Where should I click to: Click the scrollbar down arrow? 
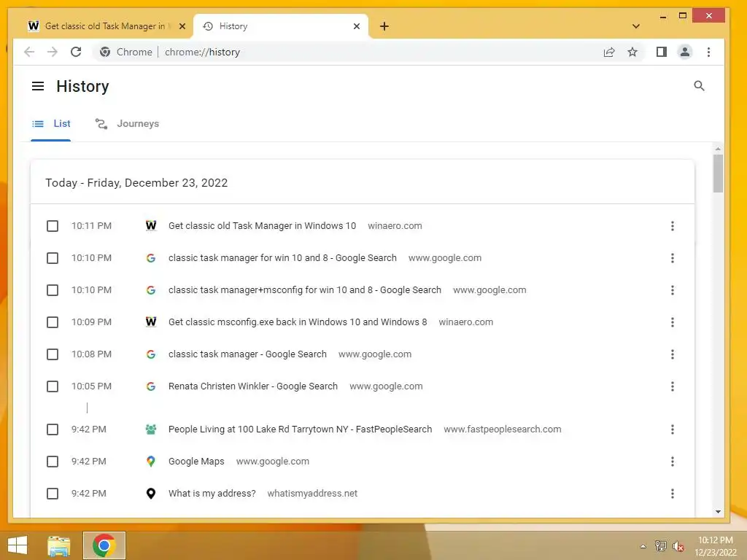718,512
